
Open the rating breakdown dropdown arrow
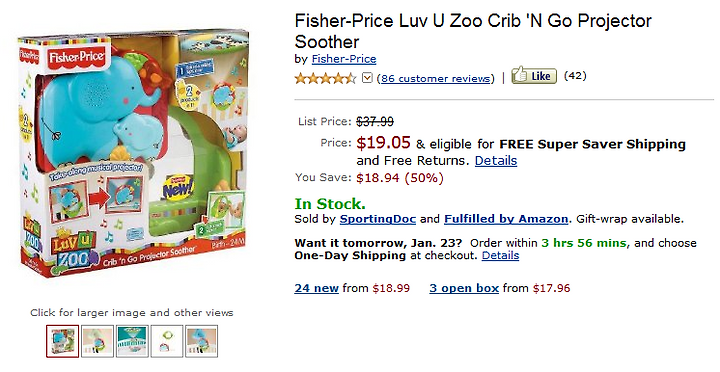(367, 79)
